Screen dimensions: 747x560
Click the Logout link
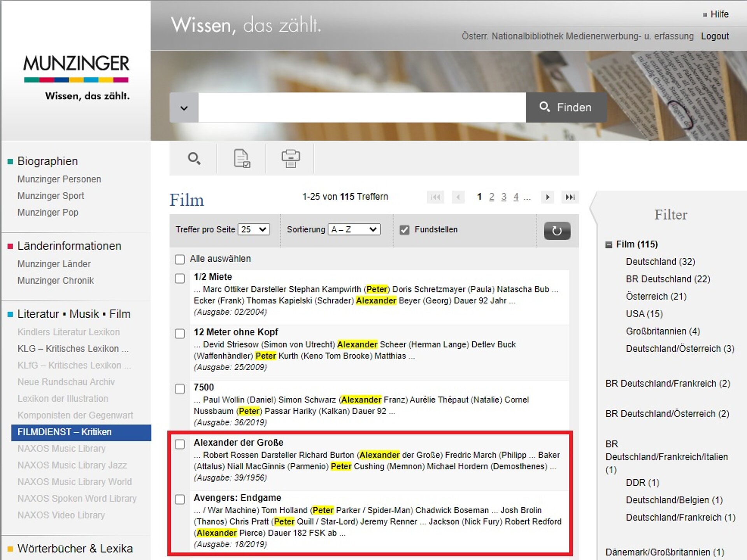pyautogui.click(x=715, y=36)
